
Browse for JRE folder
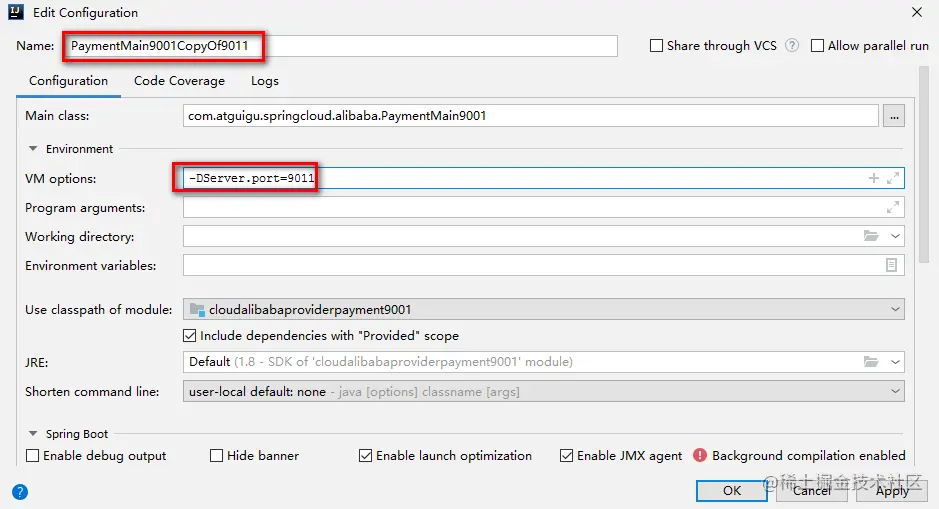click(x=871, y=362)
